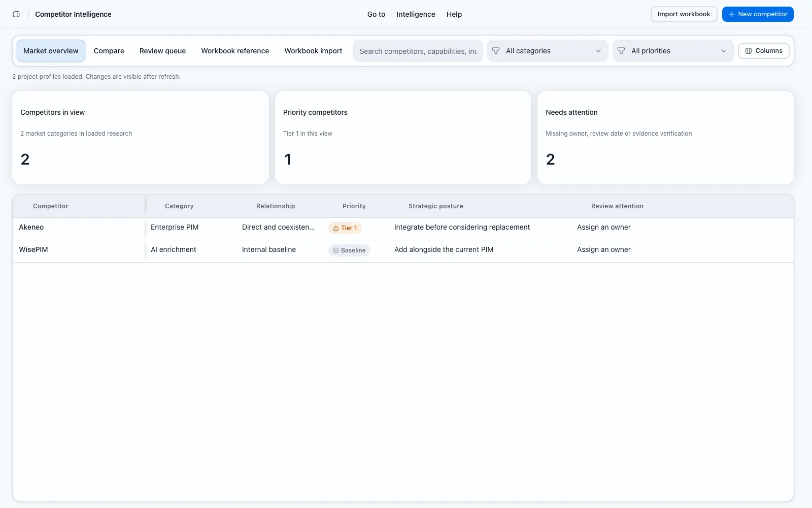Click the warning icon in Tier 1 badge
Screen dimensions: 812x508
(336, 228)
